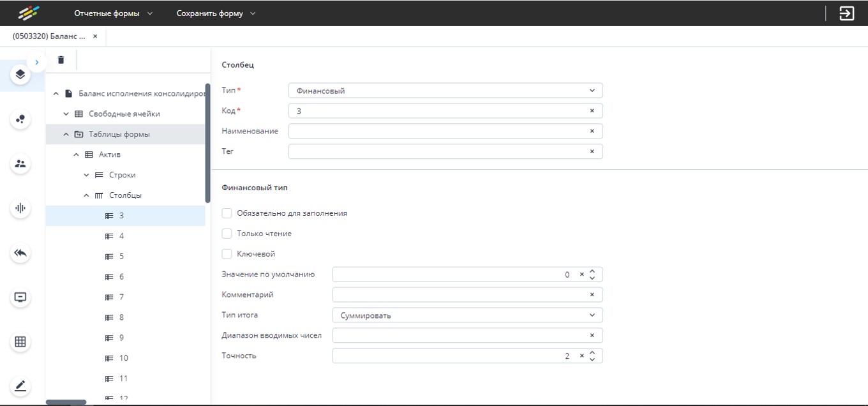Enable "Обязательно для заполнения" checkbox

click(227, 213)
